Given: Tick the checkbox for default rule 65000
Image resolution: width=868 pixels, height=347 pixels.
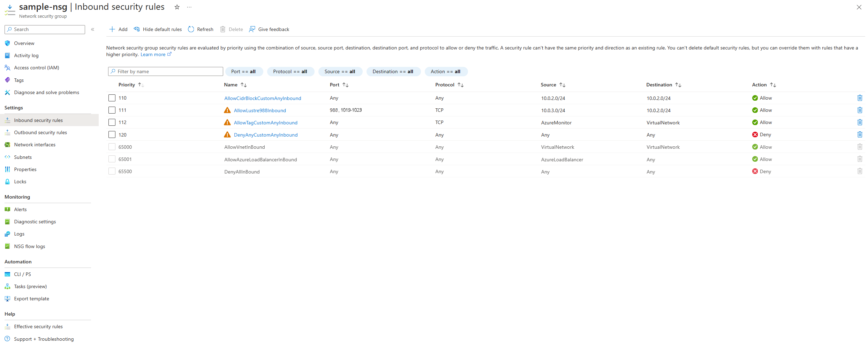Looking at the screenshot, I should coord(112,147).
